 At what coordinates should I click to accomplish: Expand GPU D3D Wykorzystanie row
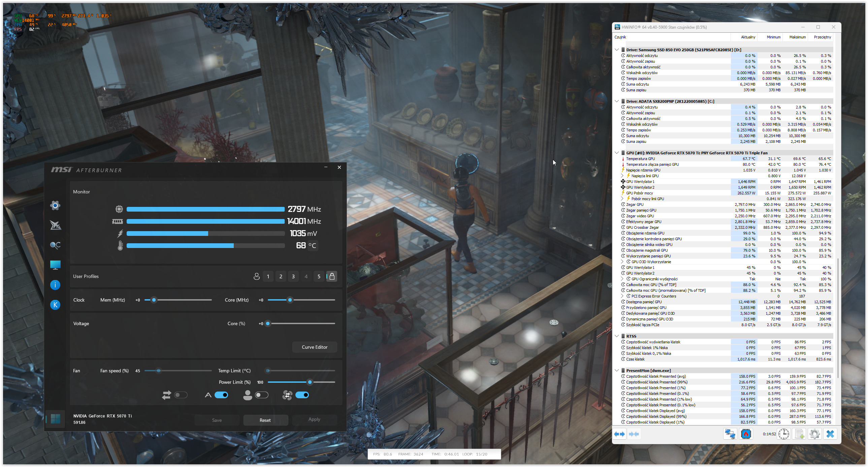click(622, 262)
